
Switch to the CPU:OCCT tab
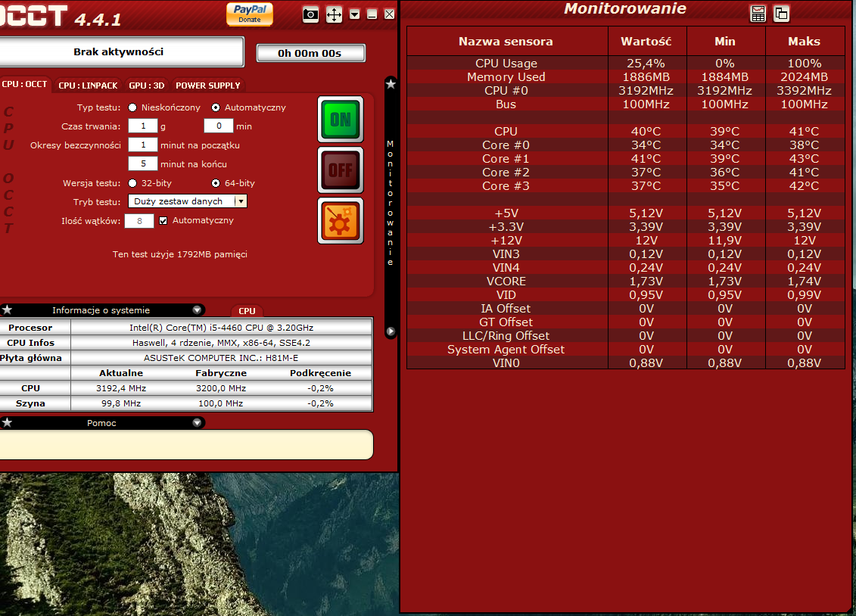pos(24,85)
